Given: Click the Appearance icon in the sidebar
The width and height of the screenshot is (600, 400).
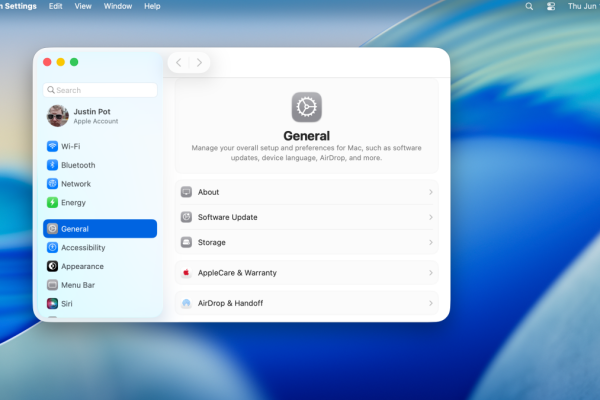Looking at the screenshot, I should [x=52, y=266].
